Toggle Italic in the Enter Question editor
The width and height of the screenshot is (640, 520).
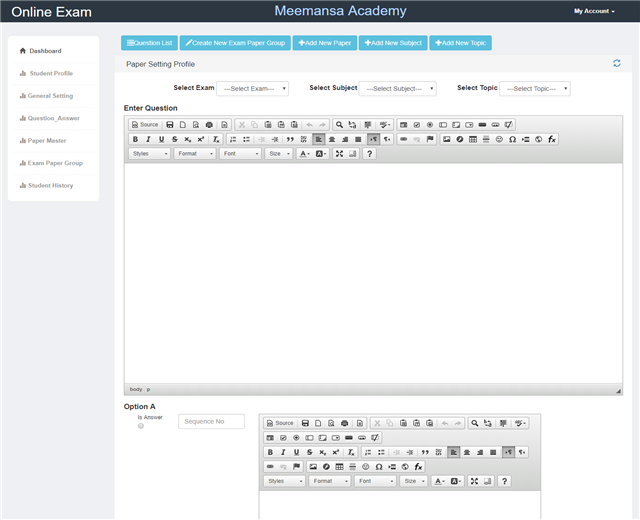click(x=149, y=139)
